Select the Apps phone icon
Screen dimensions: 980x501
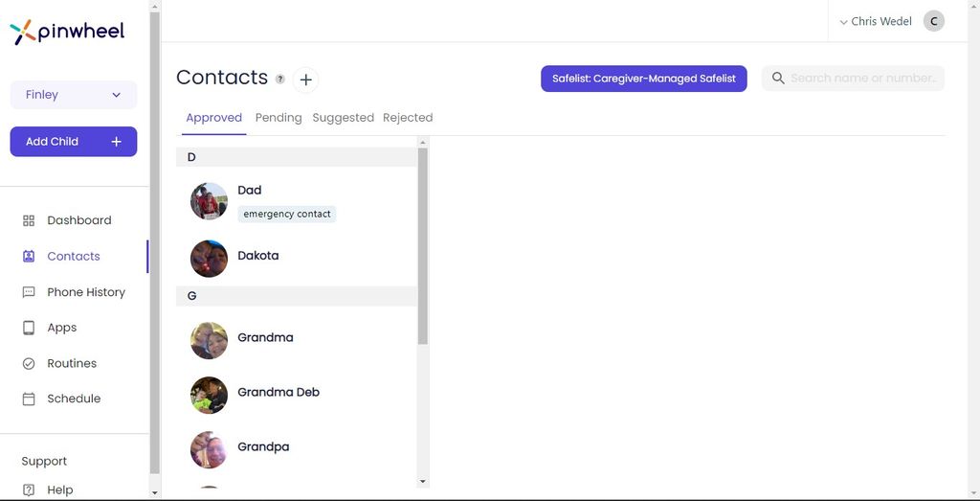click(29, 328)
